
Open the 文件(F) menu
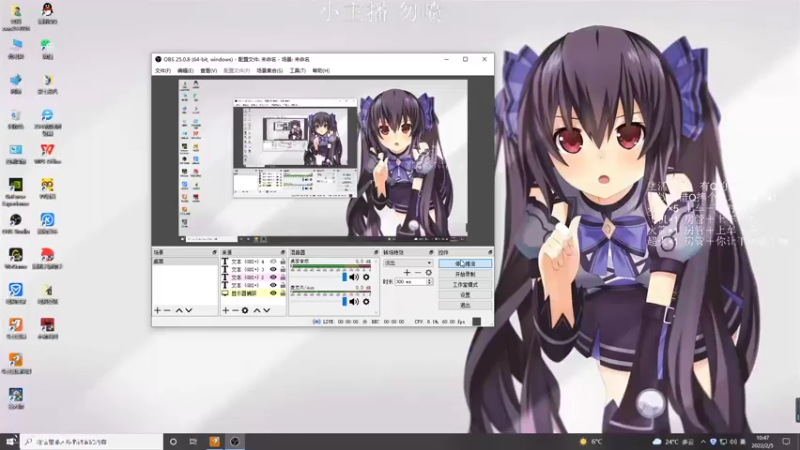(x=163, y=70)
